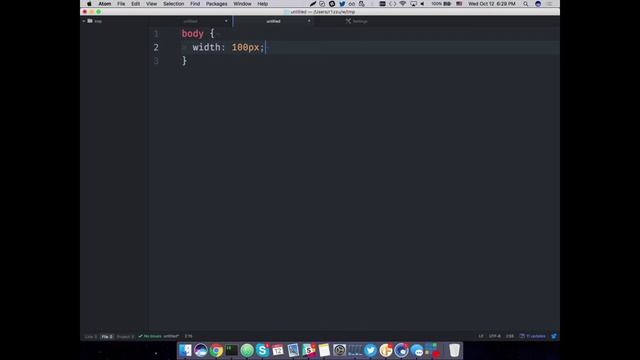Select the active untitled tab with CSS
The width and height of the screenshot is (640, 360).
click(x=273, y=21)
